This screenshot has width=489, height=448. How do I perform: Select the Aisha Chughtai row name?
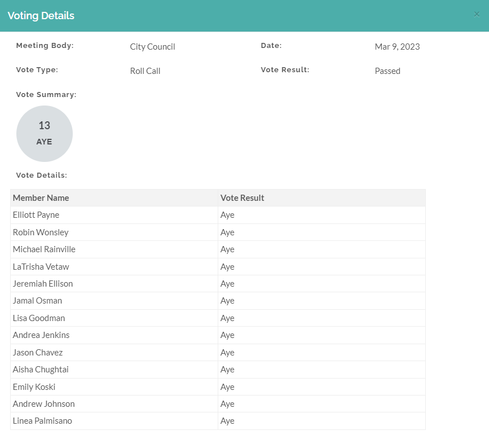[41, 370]
